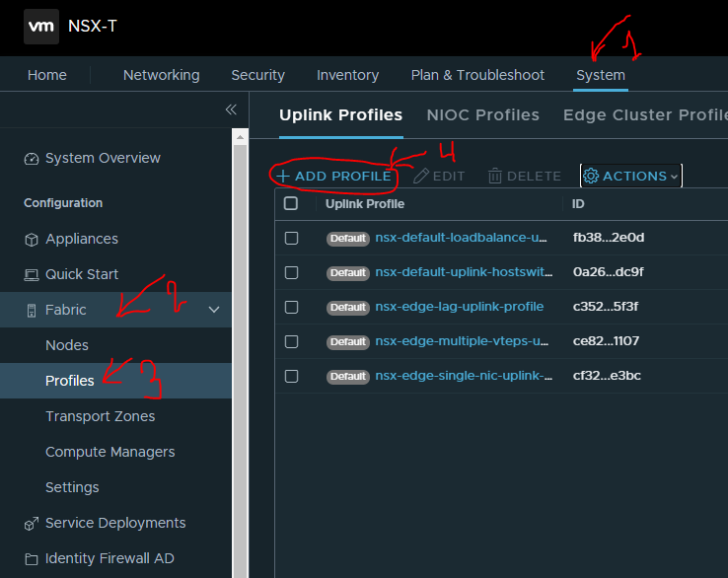
Task: Click the Fabric server icon
Action: point(32,310)
